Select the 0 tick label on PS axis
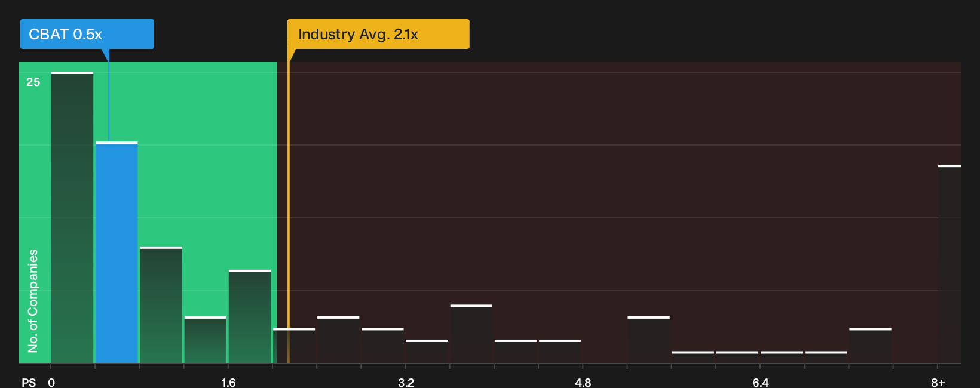 pyautogui.click(x=51, y=383)
